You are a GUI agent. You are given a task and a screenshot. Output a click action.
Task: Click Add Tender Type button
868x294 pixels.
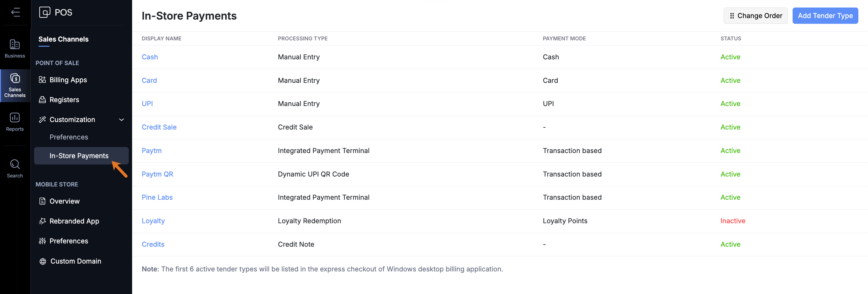coord(825,16)
